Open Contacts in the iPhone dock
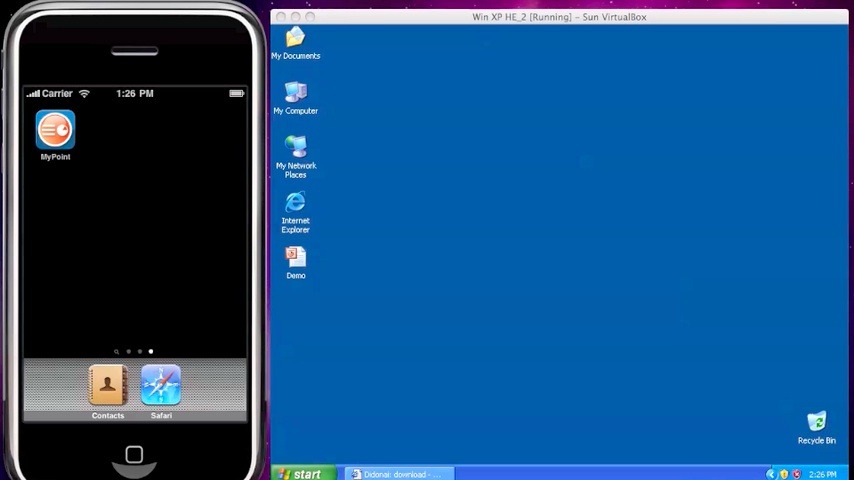Viewport: 854px width, 480px height. coord(108,386)
